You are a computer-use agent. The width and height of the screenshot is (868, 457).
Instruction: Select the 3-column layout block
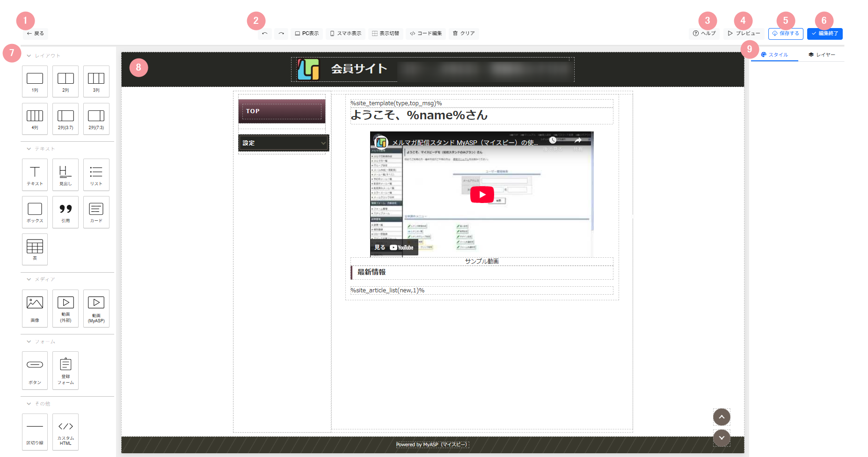(96, 81)
